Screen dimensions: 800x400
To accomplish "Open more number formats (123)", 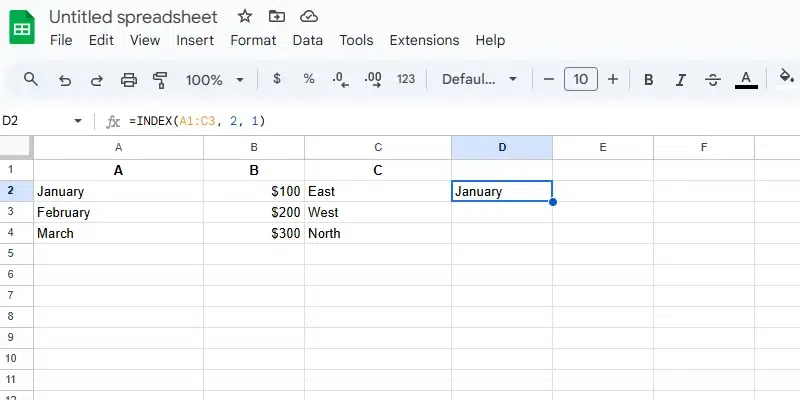I will click(x=406, y=79).
